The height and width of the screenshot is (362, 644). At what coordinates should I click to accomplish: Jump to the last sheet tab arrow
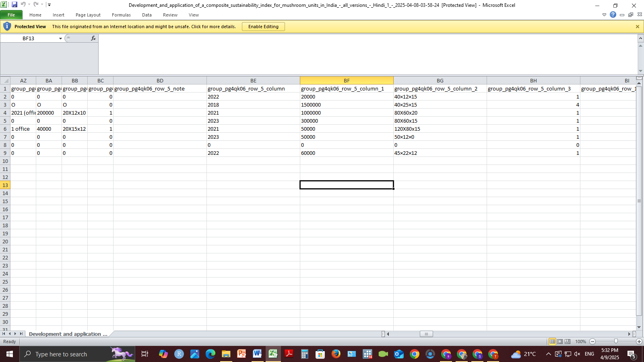(21, 334)
